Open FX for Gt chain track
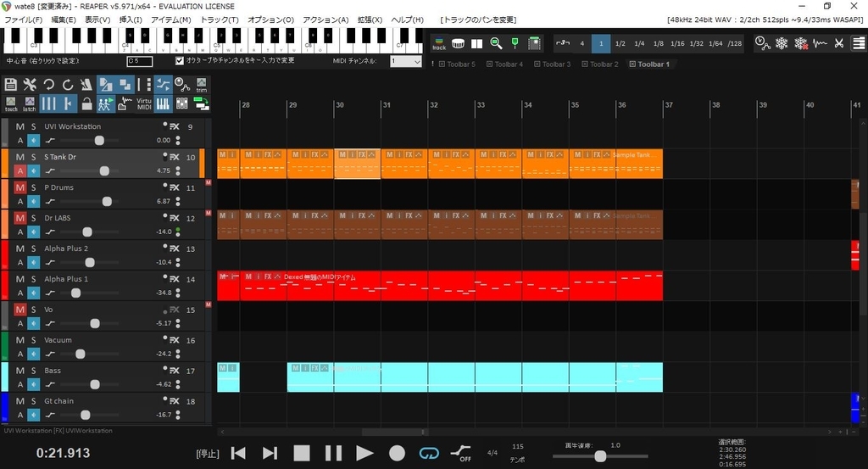 point(174,401)
